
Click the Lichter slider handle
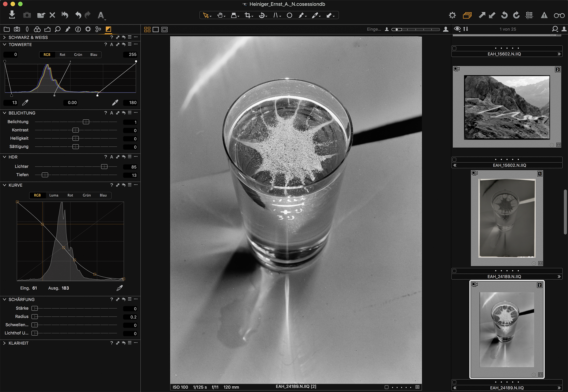click(104, 167)
